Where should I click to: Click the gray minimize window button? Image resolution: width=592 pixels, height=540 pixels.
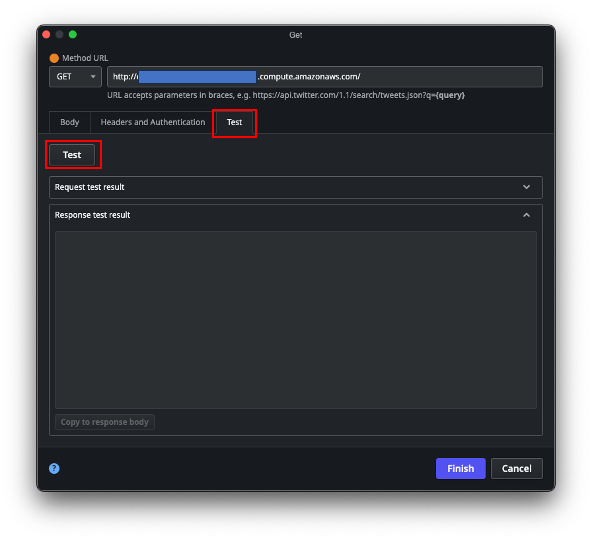point(60,35)
